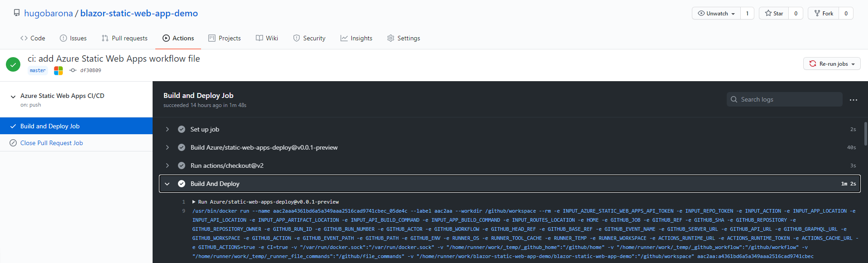Click the magnifier icon in Search logs
The image size is (868, 263).
[x=734, y=99]
